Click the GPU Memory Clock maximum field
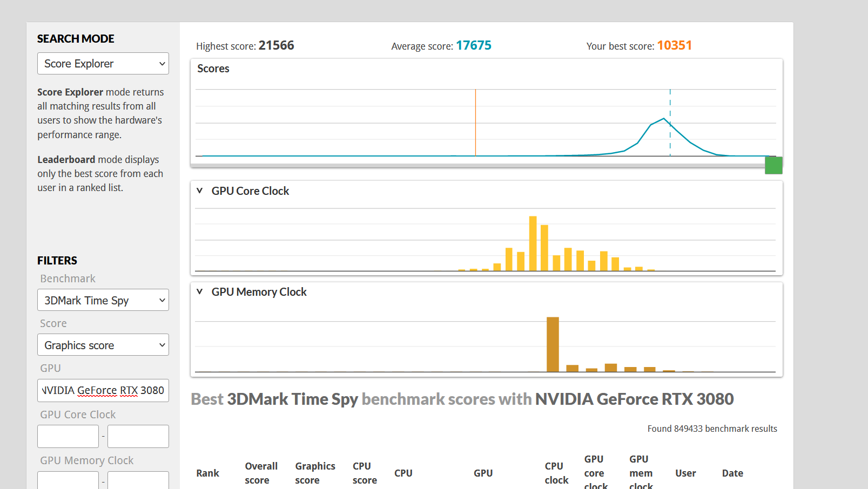Image resolution: width=868 pixels, height=489 pixels. [138, 480]
